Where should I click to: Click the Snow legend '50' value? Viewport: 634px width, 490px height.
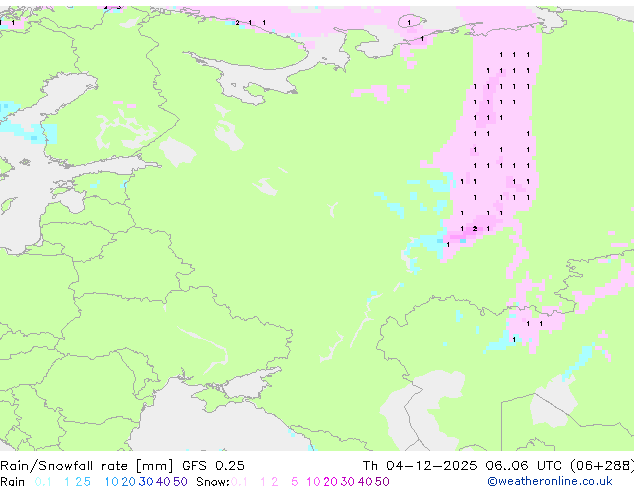tap(382, 482)
